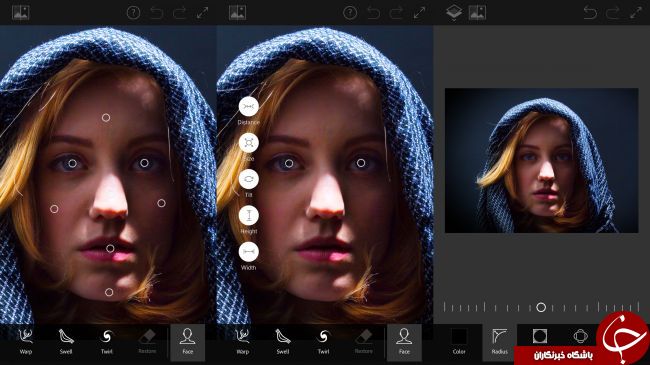650x365 pixels.
Task: Choose the square vignette shape icon
Action: pyautogui.click(x=540, y=336)
